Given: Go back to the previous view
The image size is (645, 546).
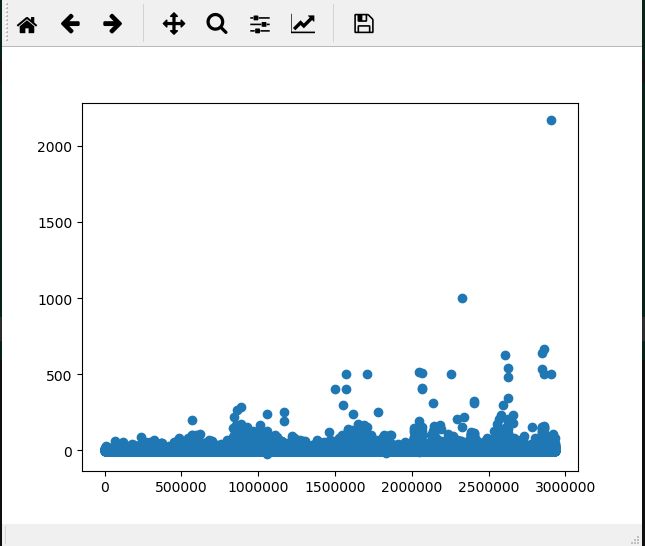Looking at the screenshot, I should (70, 24).
